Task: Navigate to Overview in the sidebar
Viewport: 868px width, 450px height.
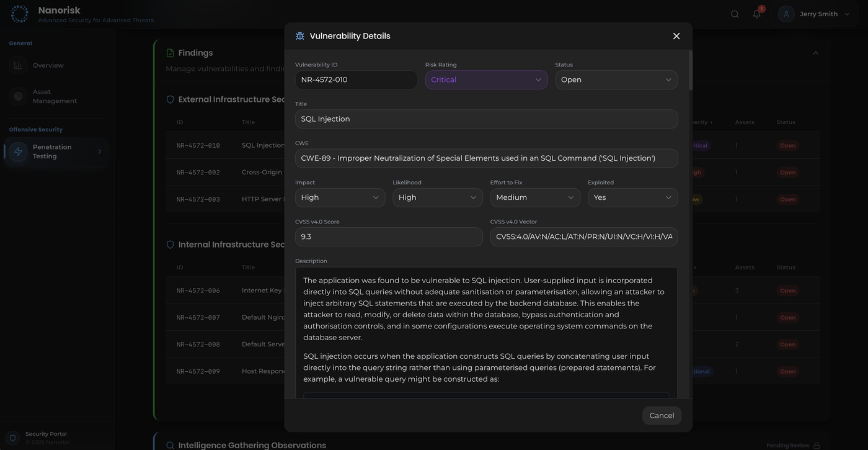Action: click(48, 65)
